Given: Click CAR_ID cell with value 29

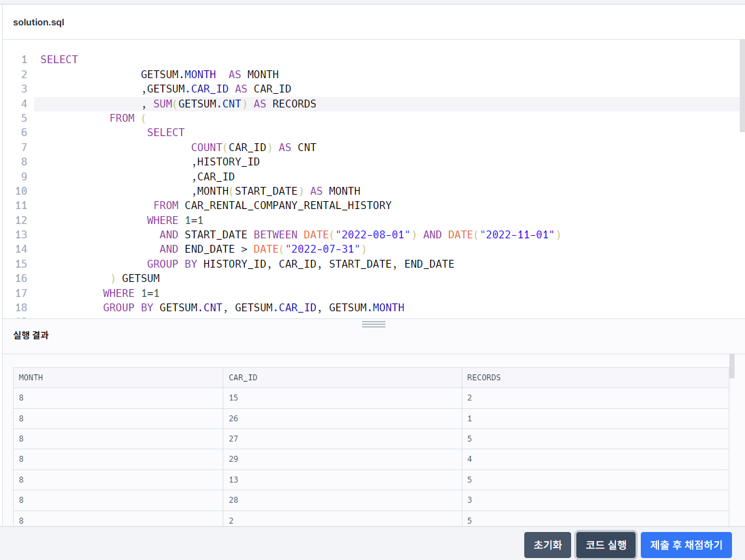Looking at the screenshot, I should tap(342, 459).
